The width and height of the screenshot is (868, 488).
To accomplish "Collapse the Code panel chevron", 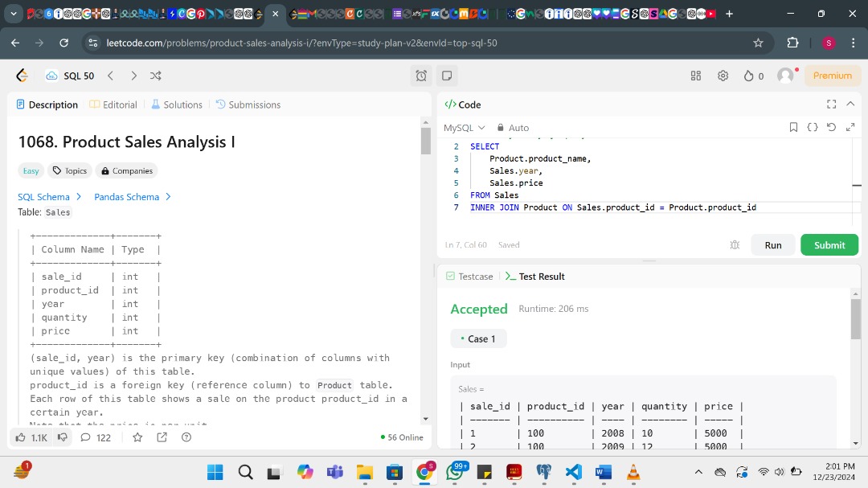I will [x=850, y=105].
